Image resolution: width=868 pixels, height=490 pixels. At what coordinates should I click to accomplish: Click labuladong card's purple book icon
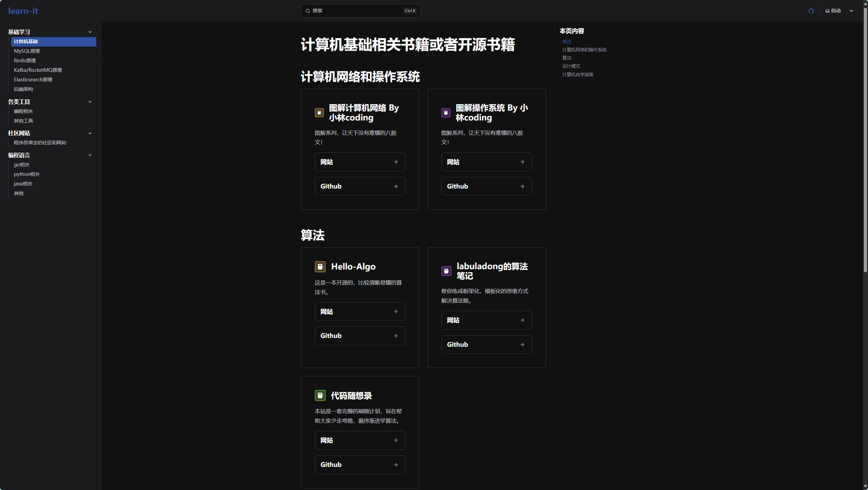click(446, 271)
